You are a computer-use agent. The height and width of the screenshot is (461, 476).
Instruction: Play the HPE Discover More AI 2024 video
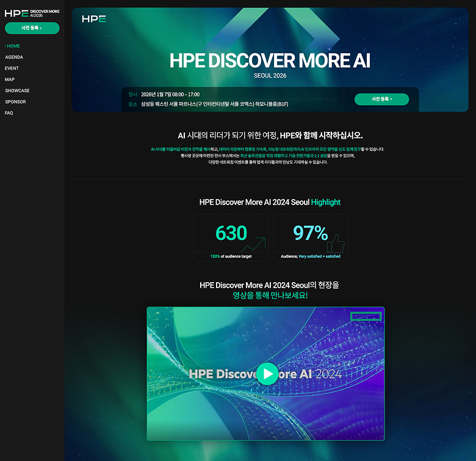[x=267, y=374]
